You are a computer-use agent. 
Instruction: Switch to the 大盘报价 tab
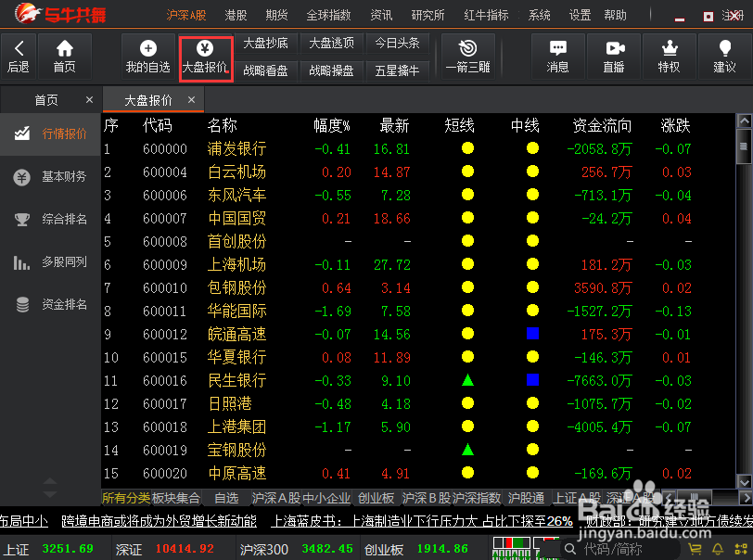[148, 100]
